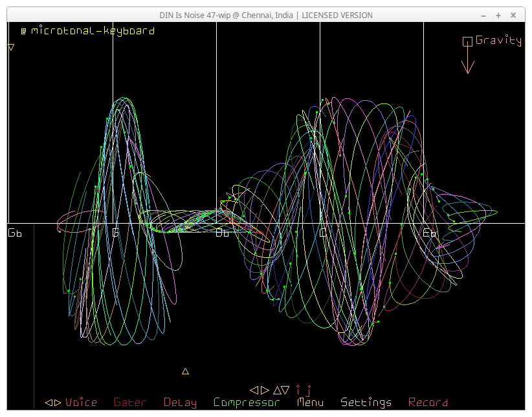Click the right arrow beside Voice
Viewport: 532px width, 417px height.
point(58,403)
